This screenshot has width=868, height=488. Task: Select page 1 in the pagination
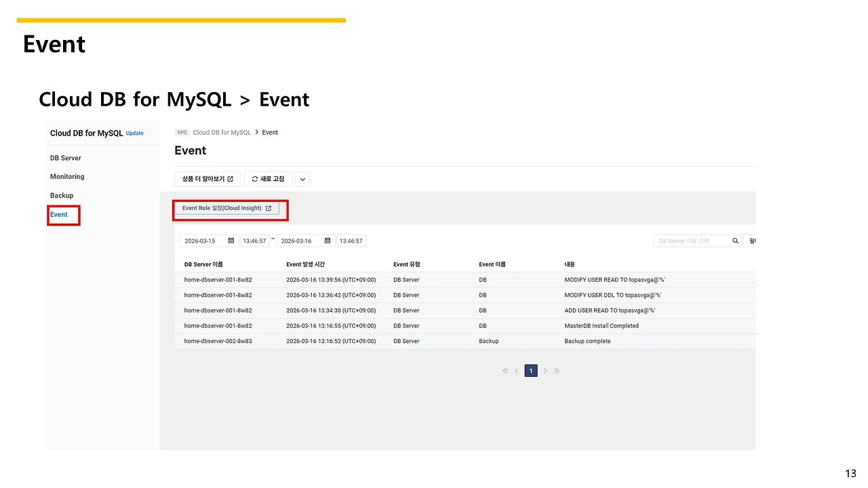point(531,371)
